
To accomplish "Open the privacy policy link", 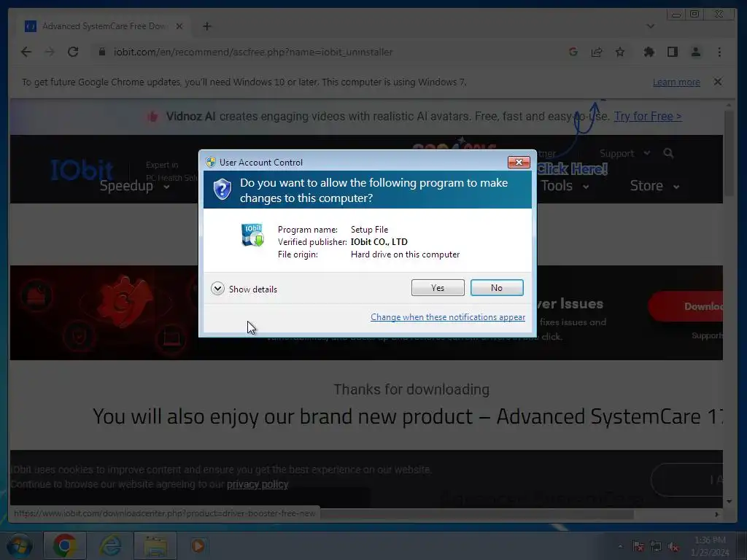I will tap(258, 484).
